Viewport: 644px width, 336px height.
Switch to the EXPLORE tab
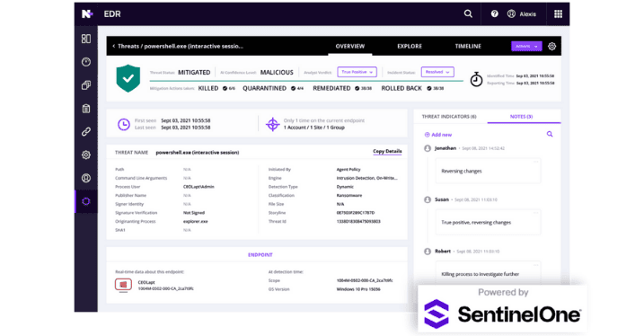(410, 46)
